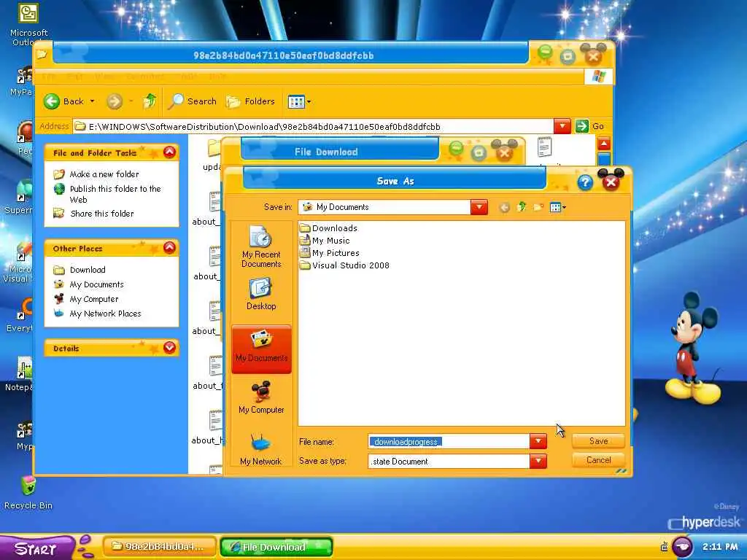Toggle the Folders pane in Explorer

tap(251, 101)
